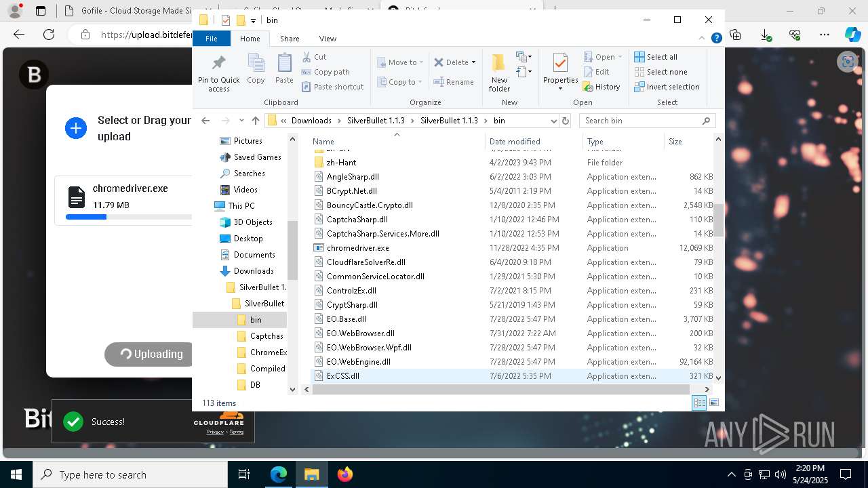868x488 pixels.
Task: Click the horizontal scrollbar in file list
Action: coord(502,389)
